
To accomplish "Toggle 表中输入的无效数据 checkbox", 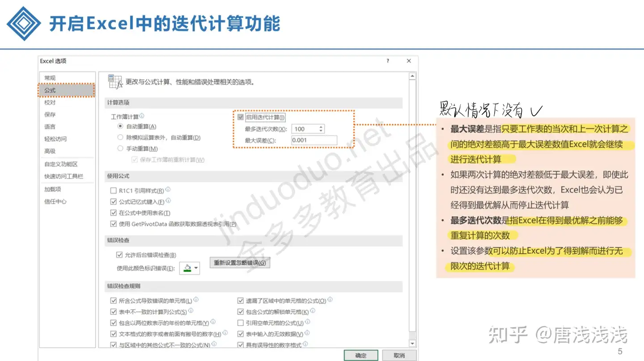I will 241,334.
